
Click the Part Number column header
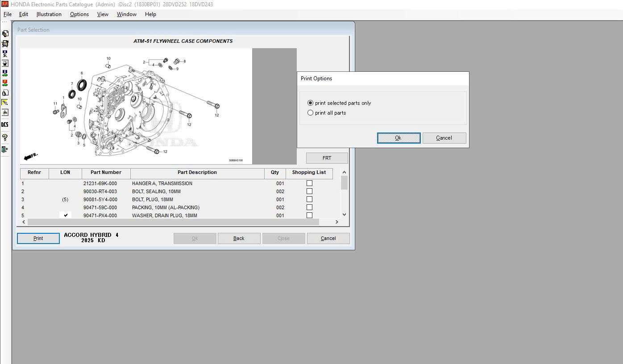click(x=106, y=173)
